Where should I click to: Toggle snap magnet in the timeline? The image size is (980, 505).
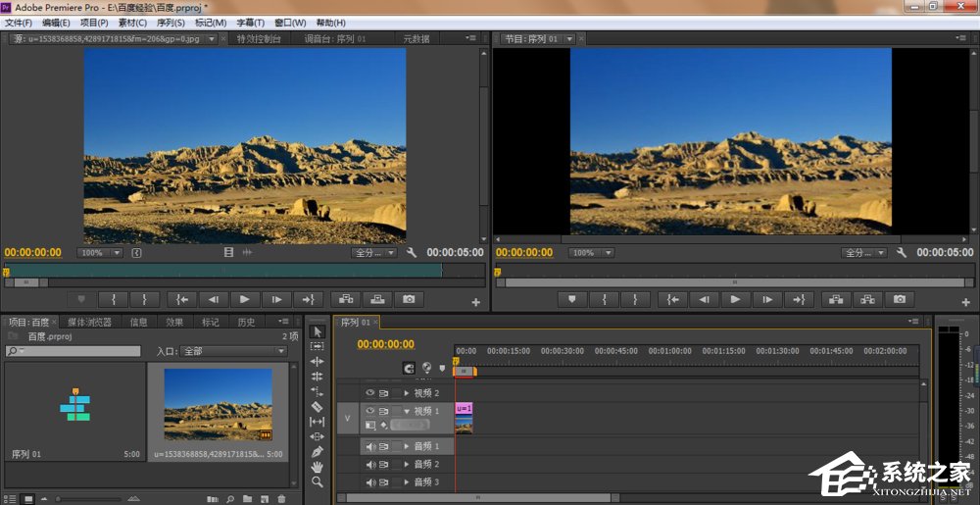coord(409,369)
